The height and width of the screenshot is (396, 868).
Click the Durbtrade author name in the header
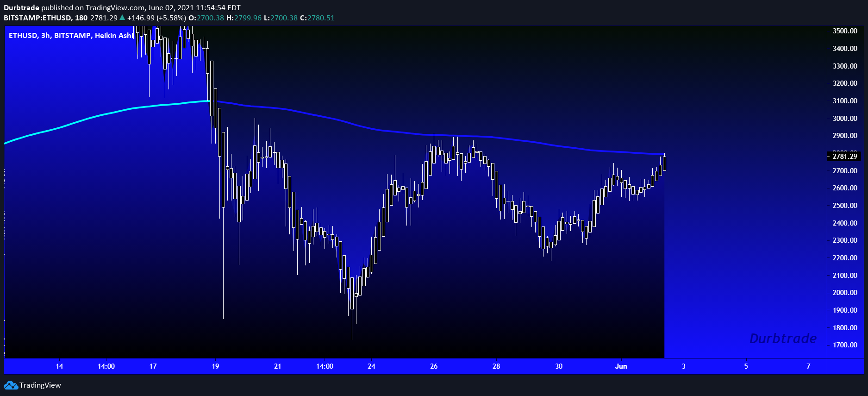tap(21, 7)
